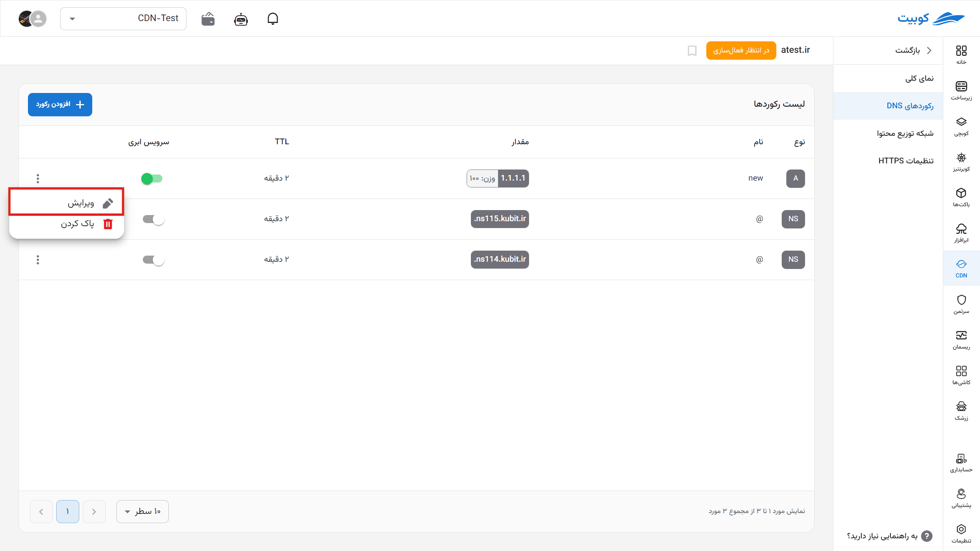This screenshot has height=551, width=980.
Task: Open CDN in sidebar
Action: pos(961,268)
